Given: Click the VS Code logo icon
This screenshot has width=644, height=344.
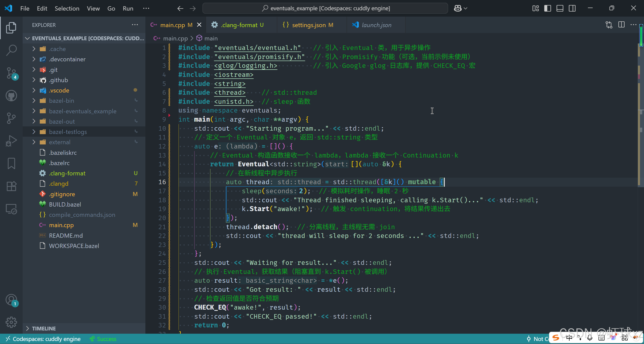Looking at the screenshot, I should click(8, 8).
